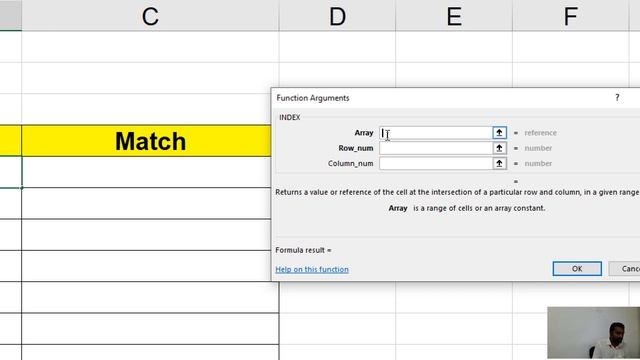This screenshot has width=640, height=360.
Task: Collapse dialog via Array range selector icon
Action: 499,133
